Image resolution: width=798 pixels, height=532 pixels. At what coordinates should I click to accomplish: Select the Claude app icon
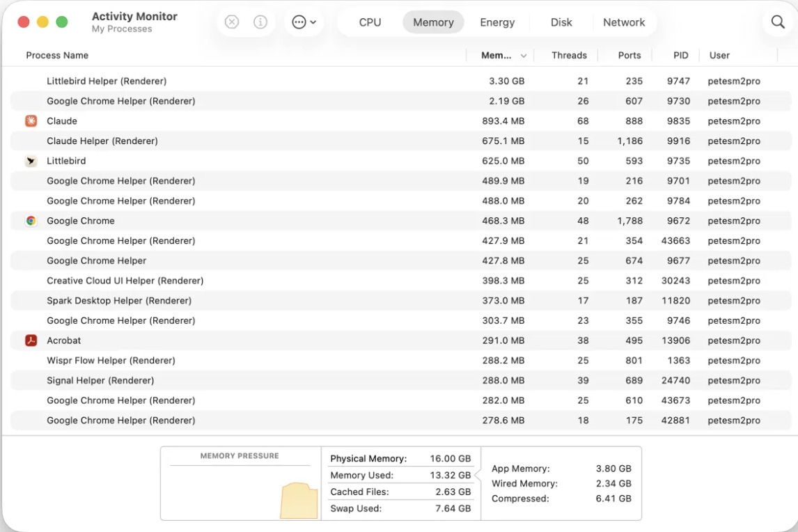[x=31, y=120]
